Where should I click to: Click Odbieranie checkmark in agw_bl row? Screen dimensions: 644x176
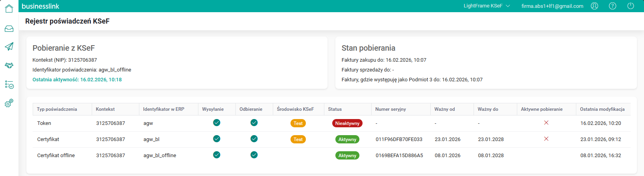click(254, 139)
